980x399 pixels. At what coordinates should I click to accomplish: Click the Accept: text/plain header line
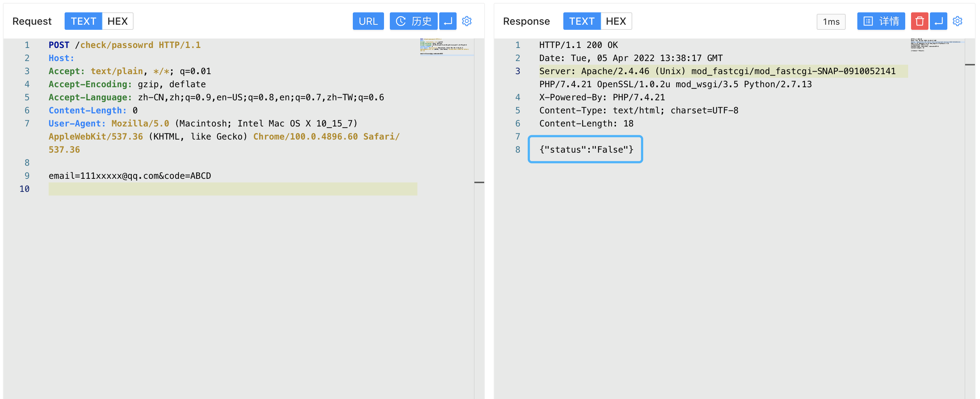[130, 71]
